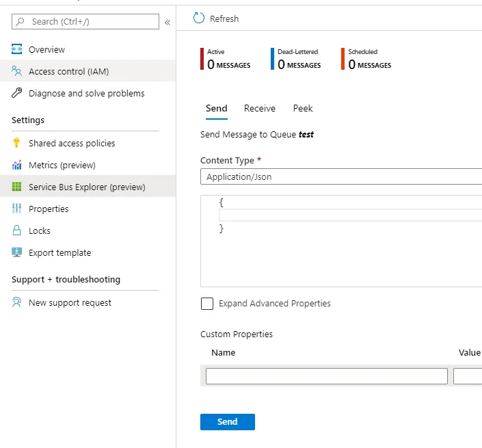Click the Service Bus Explorer grid icon
This screenshot has height=448, width=482.
click(x=17, y=187)
